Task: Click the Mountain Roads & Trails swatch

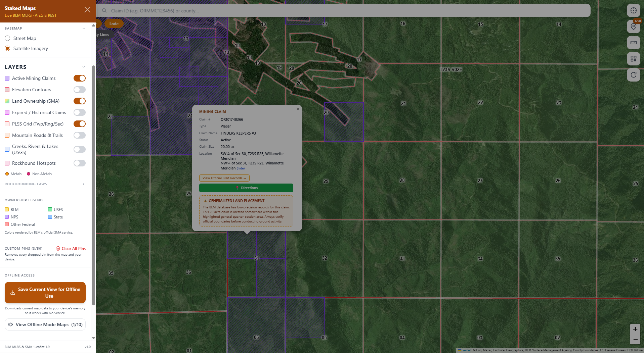Action: coord(7,135)
